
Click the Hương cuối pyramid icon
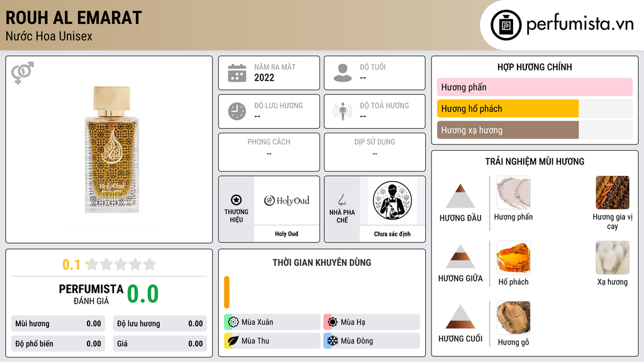click(x=460, y=317)
